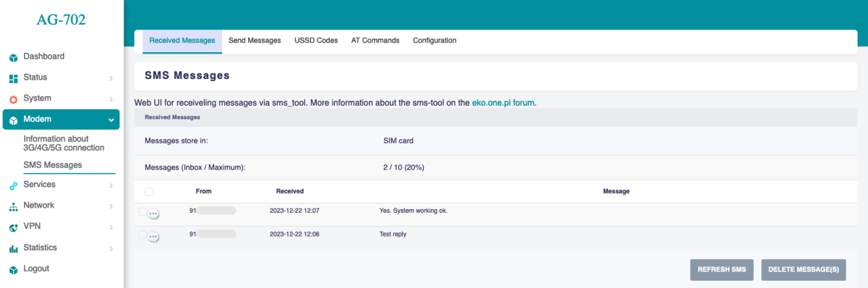Switch to Received Messages tab

182,41
